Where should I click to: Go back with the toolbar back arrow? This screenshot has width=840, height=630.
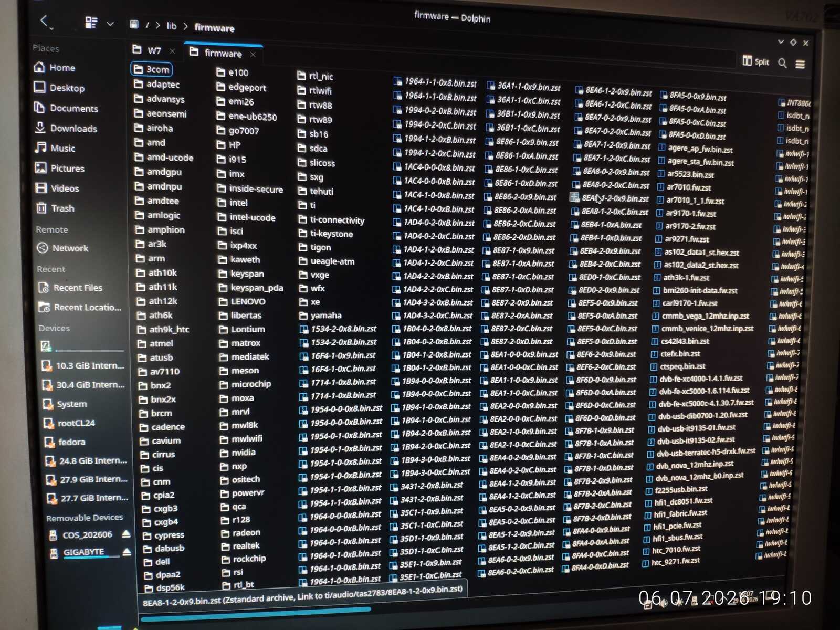(x=45, y=20)
